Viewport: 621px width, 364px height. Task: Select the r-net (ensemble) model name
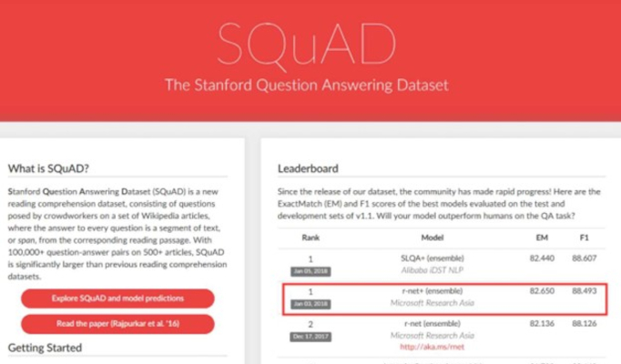click(x=420, y=323)
